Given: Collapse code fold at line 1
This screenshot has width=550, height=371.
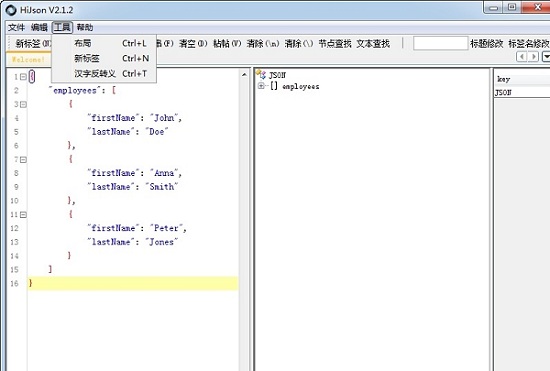Looking at the screenshot, I should (x=23, y=76).
